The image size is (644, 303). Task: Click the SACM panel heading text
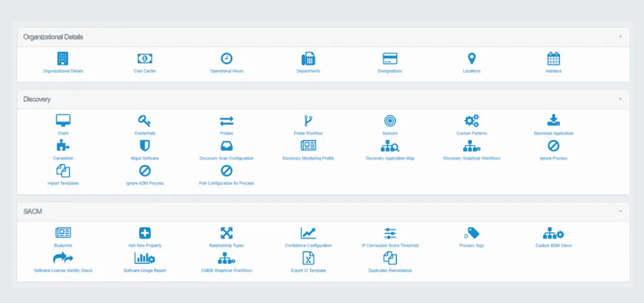coord(33,211)
